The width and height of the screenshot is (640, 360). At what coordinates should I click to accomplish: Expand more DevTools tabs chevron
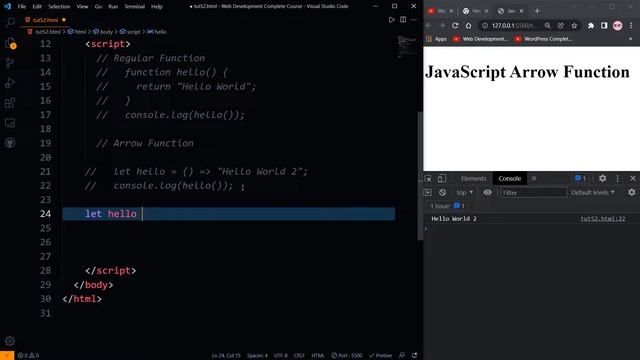pyautogui.click(x=533, y=178)
